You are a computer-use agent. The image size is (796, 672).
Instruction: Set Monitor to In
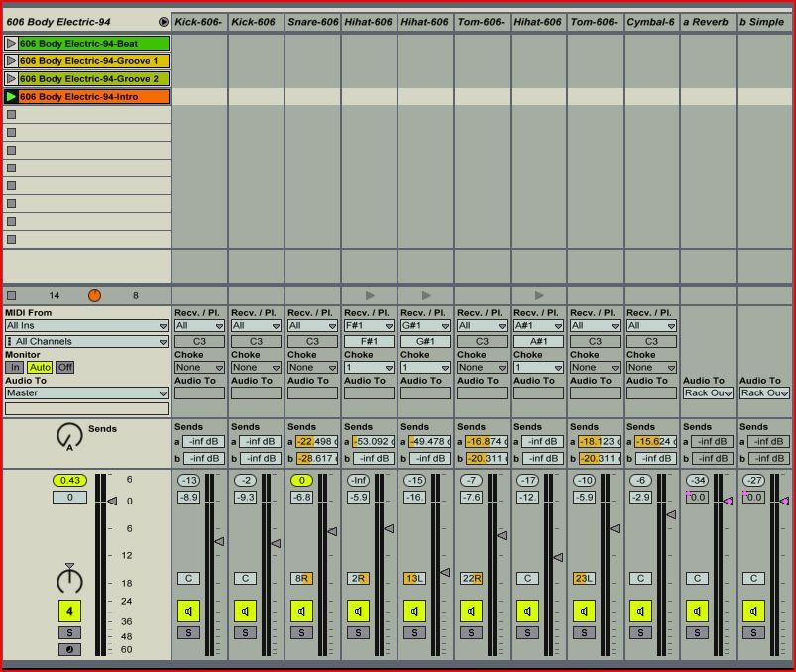14,367
